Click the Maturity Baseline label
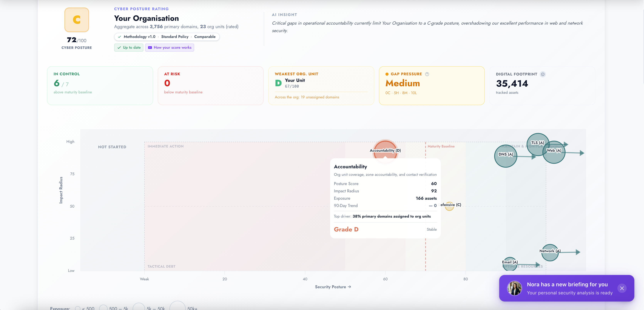The width and height of the screenshot is (644, 310). pyautogui.click(x=441, y=147)
